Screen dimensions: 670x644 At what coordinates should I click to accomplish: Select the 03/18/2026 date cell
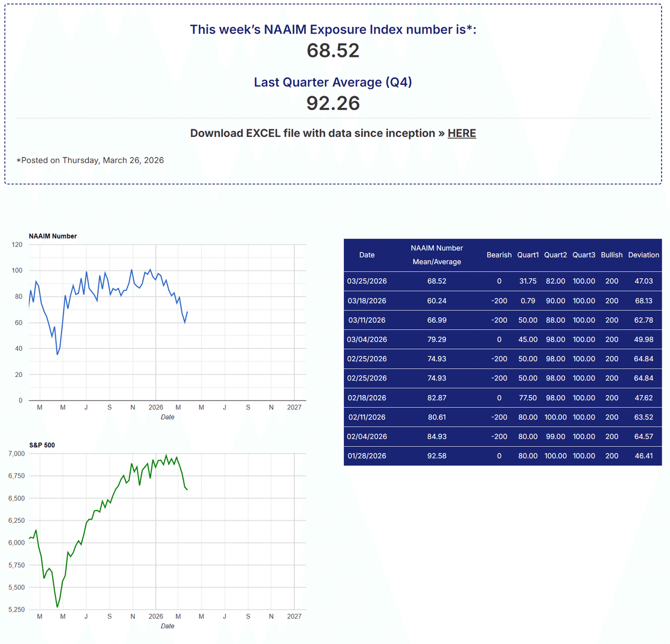coord(367,300)
